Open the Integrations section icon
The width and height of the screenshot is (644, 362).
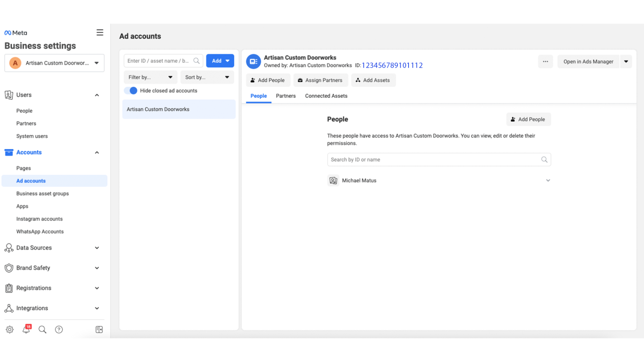pyautogui.click(x=9, y=308)
